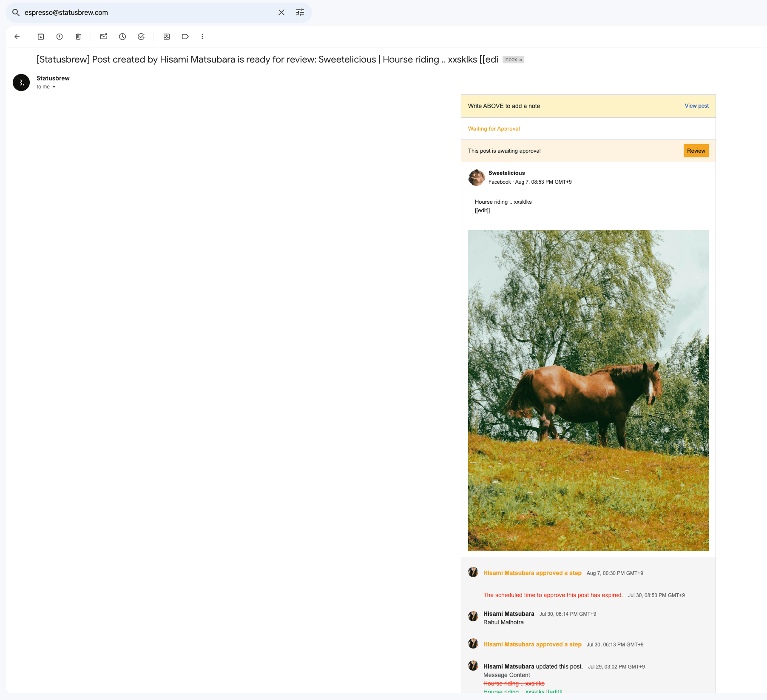Image resolution: width=767 pixels, height=700 pixels.
Task: Open the View post link
Action: 696,106
